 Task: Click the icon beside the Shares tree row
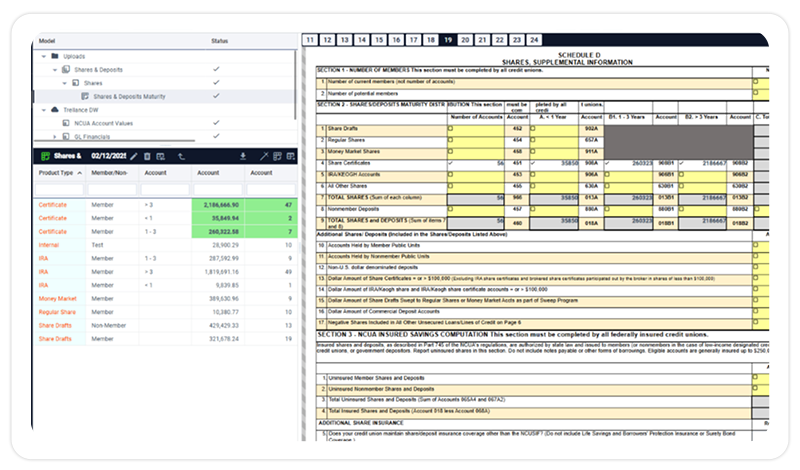pyautogui.click(x=76, y=83)
